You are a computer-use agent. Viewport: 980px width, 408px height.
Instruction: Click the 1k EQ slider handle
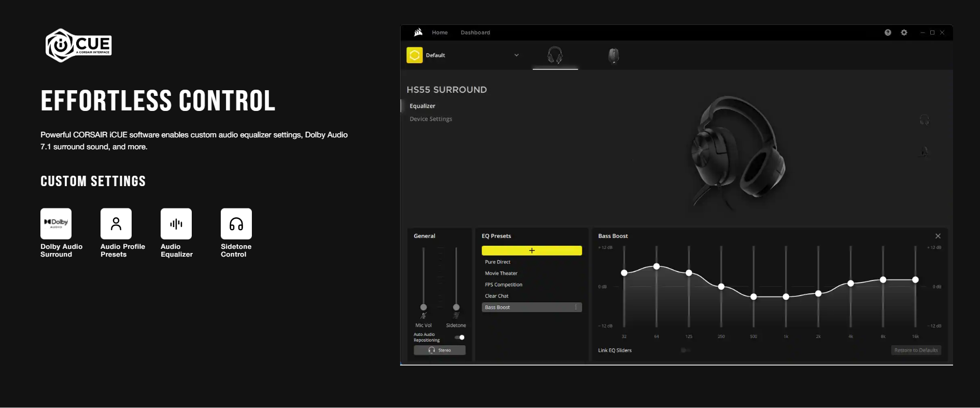click(x=786, y=297)
